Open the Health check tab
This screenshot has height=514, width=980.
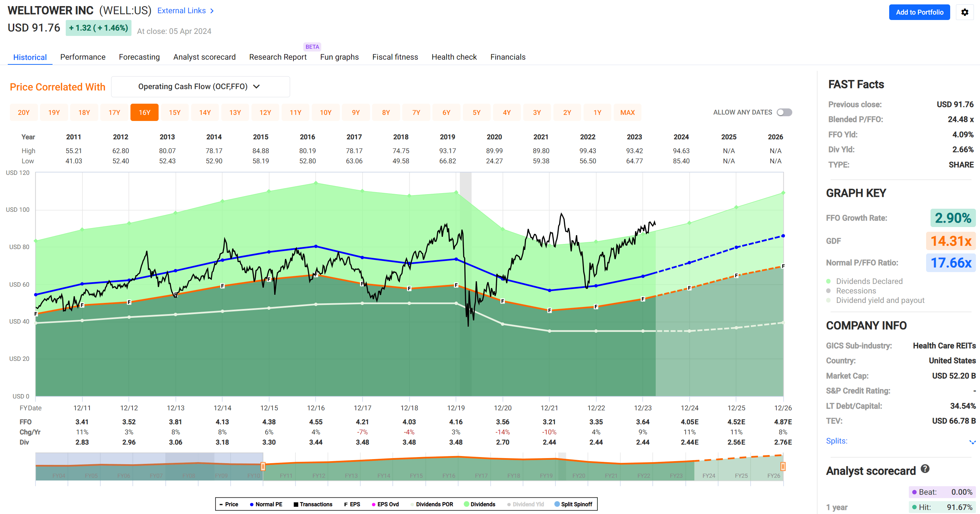454,57
